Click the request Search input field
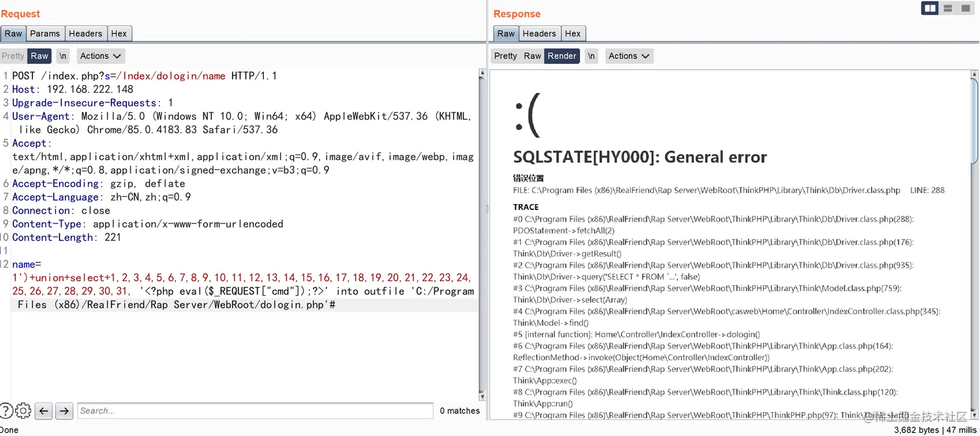The image size is (980, 436). (x=255, y=411)
